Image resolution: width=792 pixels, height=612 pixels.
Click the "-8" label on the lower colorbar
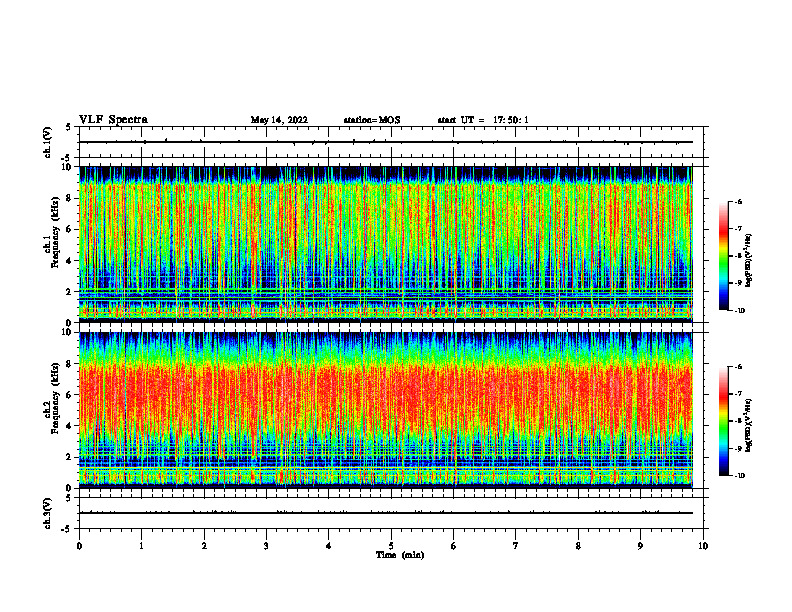pyautogui.click(x=738, y=421)
